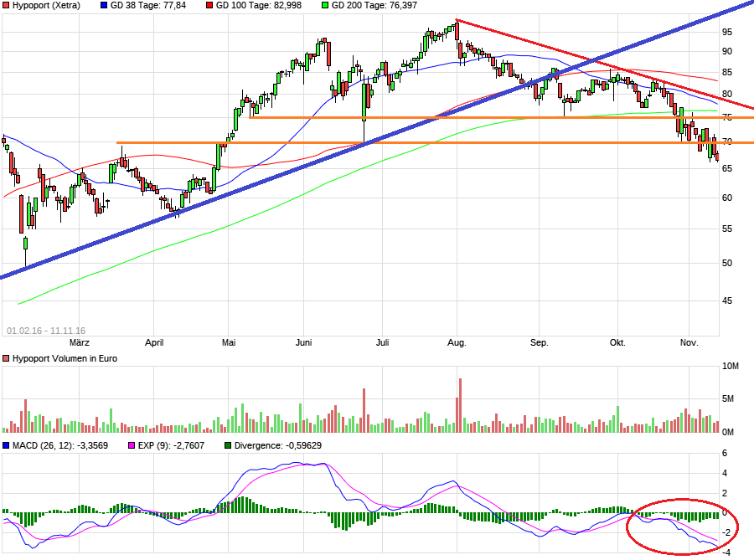This screenshot has height=560, width=754.
Task: Click the 'Mai' month label
Action: point(229,343)
